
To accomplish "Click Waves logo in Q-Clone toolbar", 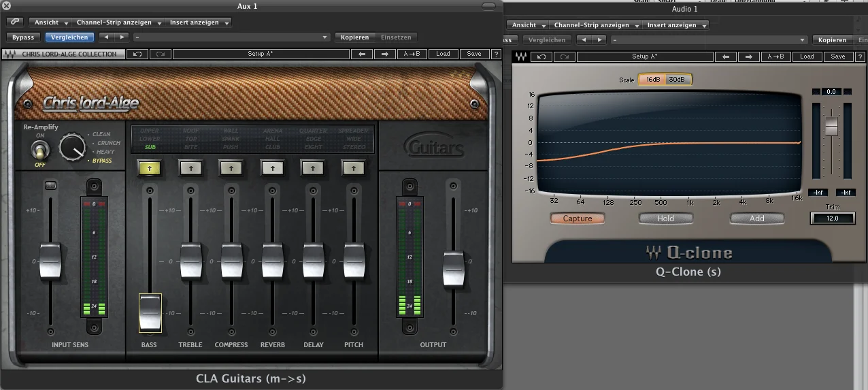I will coord(521,56).
